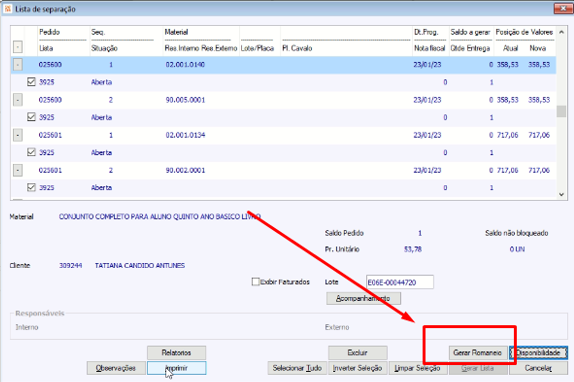Click unit price value 53,78
Viewport: 574px width, 382px height.
[x=413, y=249]
